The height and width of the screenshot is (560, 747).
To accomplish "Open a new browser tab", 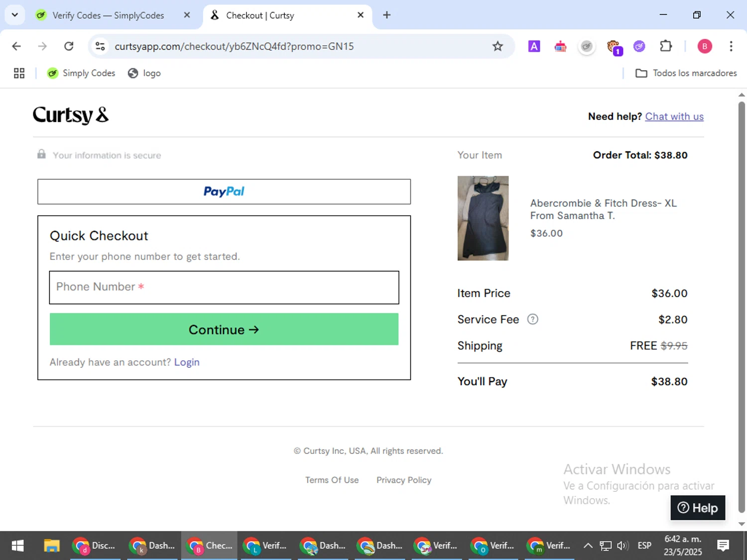I will click(386, 15).
